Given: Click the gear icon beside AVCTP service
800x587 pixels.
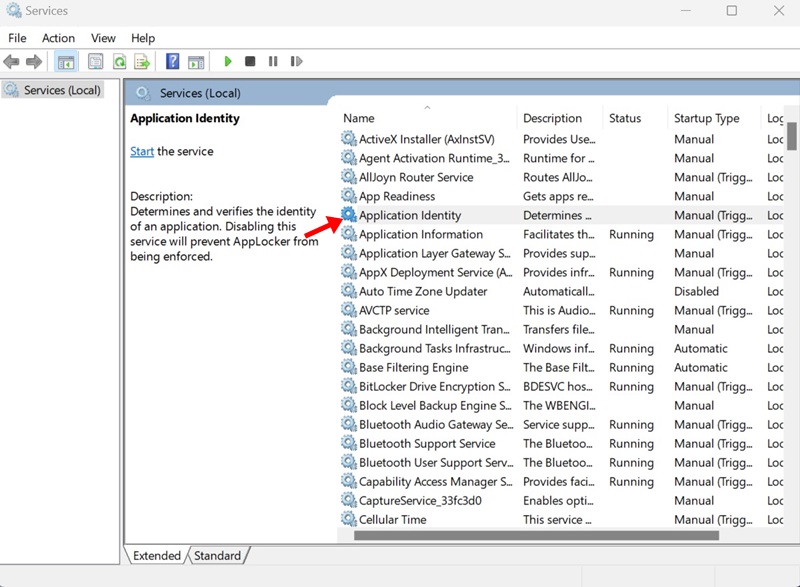Looking at the screenshot, I should (x=349, y=310).
